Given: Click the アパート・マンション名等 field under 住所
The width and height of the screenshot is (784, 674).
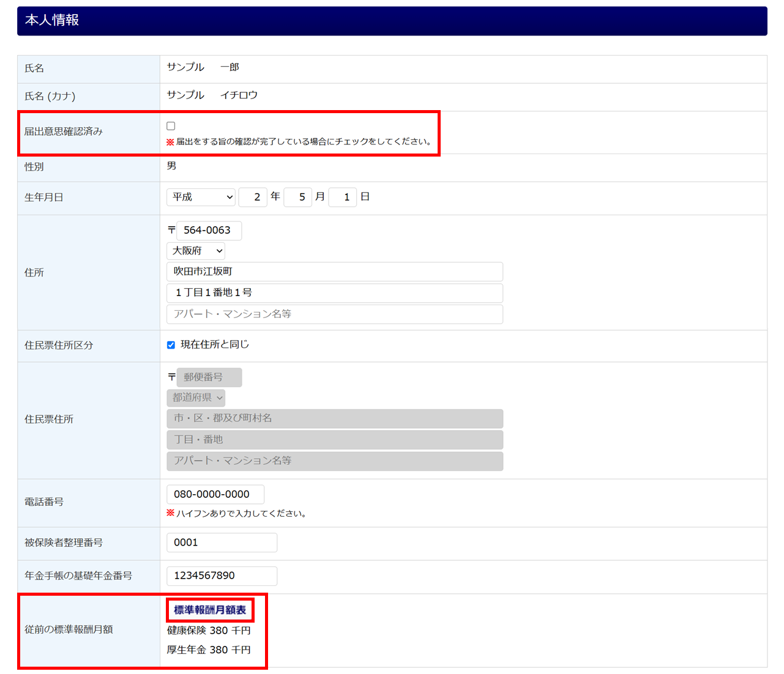Looking at the screenshot, I should click(x=334, y=314).
